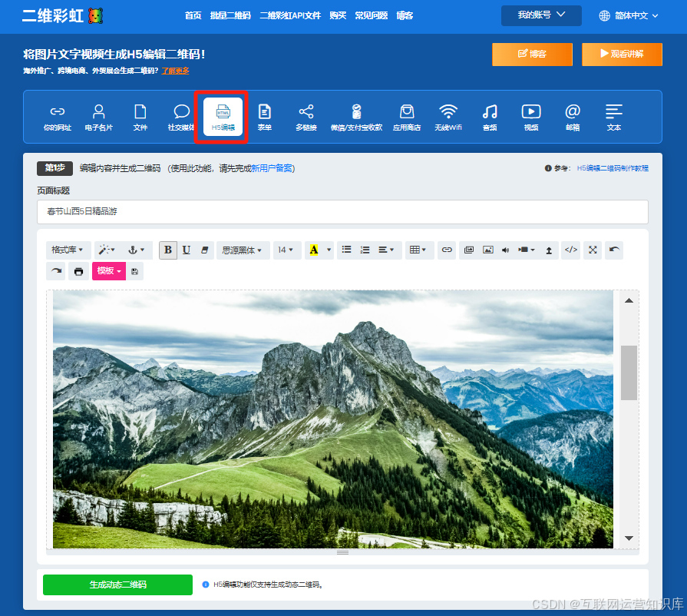Choose the 无线Wifi QR type
This screenshot has height=616, width=687.
(x=448, y=117)
